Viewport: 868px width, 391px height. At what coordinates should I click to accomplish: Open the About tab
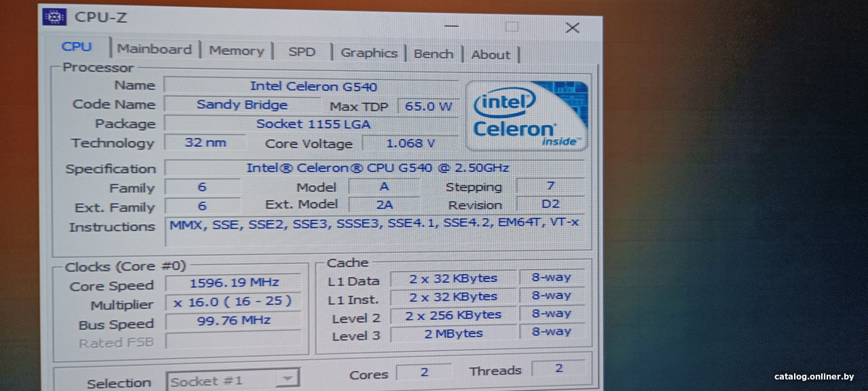(x=490, y=55)
